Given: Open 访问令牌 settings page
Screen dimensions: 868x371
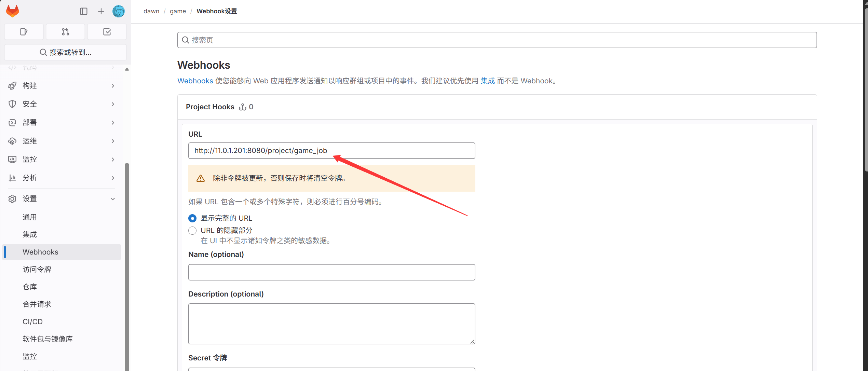Looking at the screenshot, I should (x=62, y=269).
